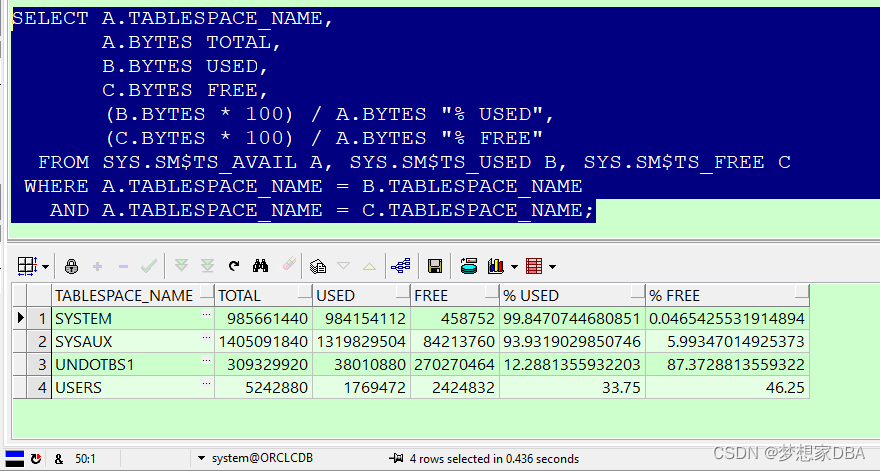Click the previous record up triangle
The width and height of the screenshot is (880, 471).
coord(369,266)
